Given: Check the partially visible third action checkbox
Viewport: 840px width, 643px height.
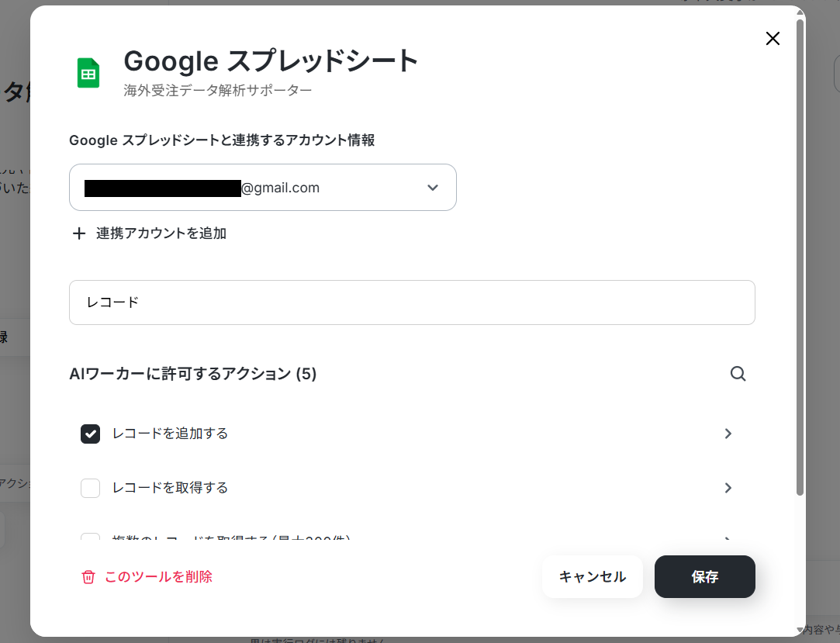Looking at the screenshot, I should (x=90, y=537).
